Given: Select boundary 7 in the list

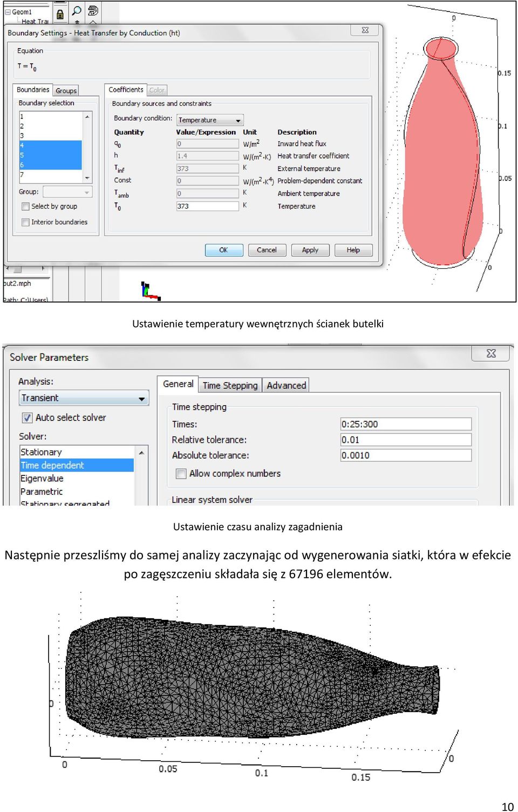Looking at the screenshot, I should (x=50, y=174).
